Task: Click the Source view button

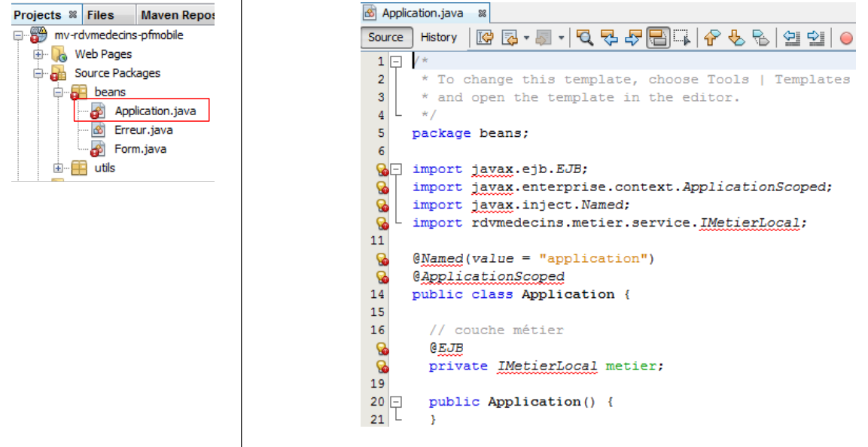Action: pos(385,38)
